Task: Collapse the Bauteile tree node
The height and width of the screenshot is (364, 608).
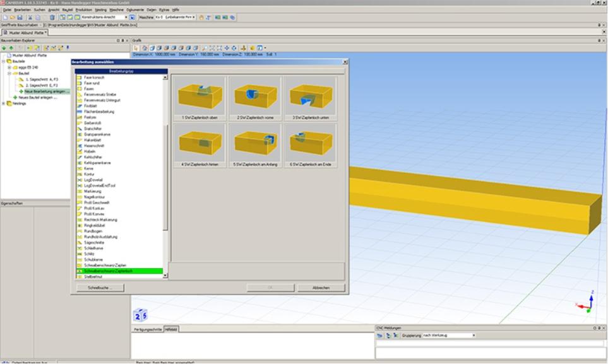Action: click(3, 61)
